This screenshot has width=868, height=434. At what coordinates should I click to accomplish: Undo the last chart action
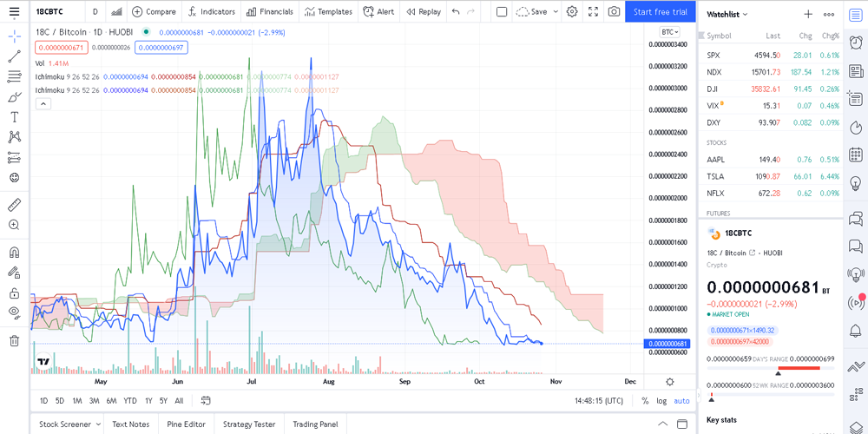pyautogui.click(x=456, y=11)
